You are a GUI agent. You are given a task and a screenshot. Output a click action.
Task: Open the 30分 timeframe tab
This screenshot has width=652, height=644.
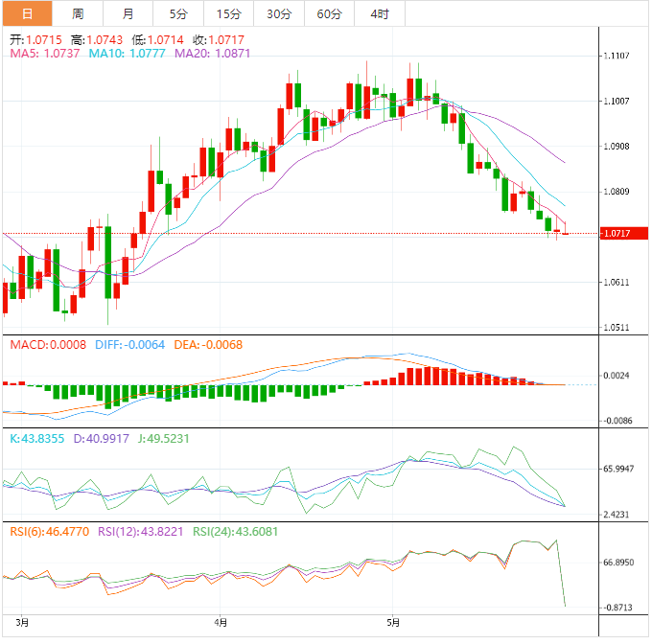click(x=279, y=13)
